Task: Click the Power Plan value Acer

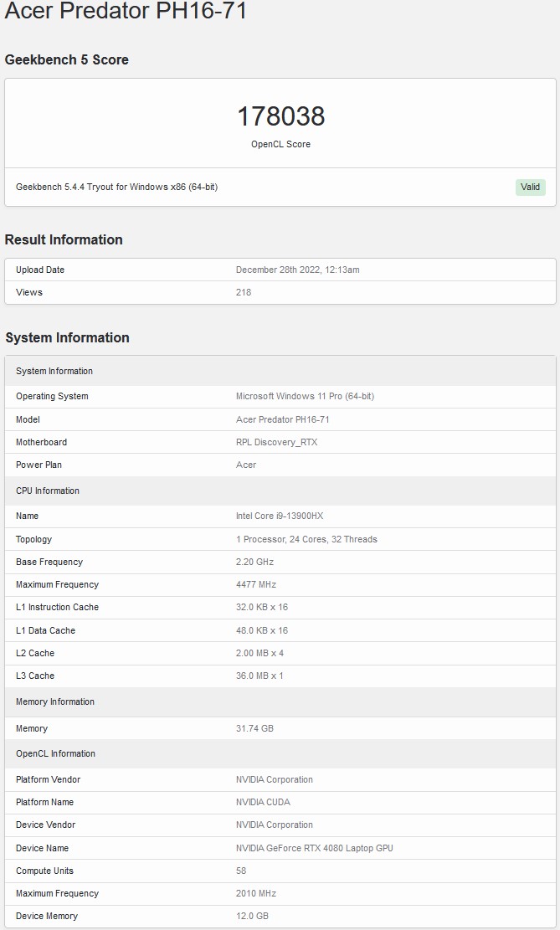Action: pyautogui.click(x=246, y=465)
